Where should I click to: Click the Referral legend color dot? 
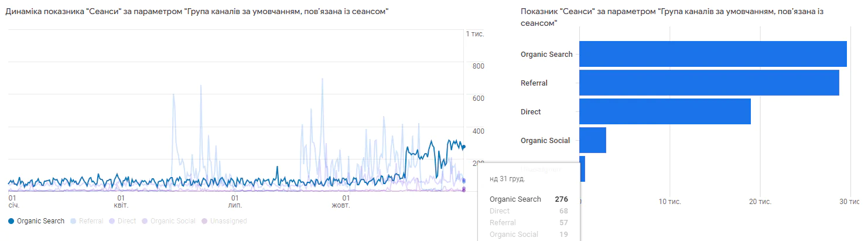[73, 221]
